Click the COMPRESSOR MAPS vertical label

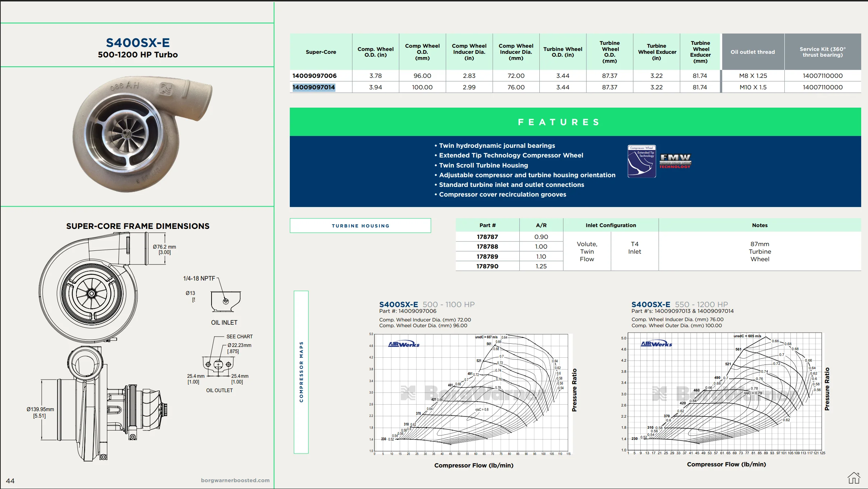click(x=301, y=372)
